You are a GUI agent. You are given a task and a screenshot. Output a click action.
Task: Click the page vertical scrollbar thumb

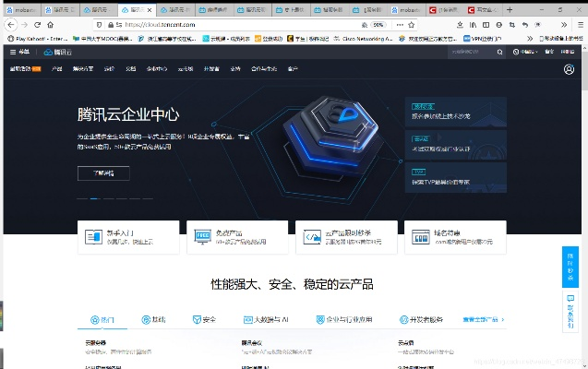point(584,71)
